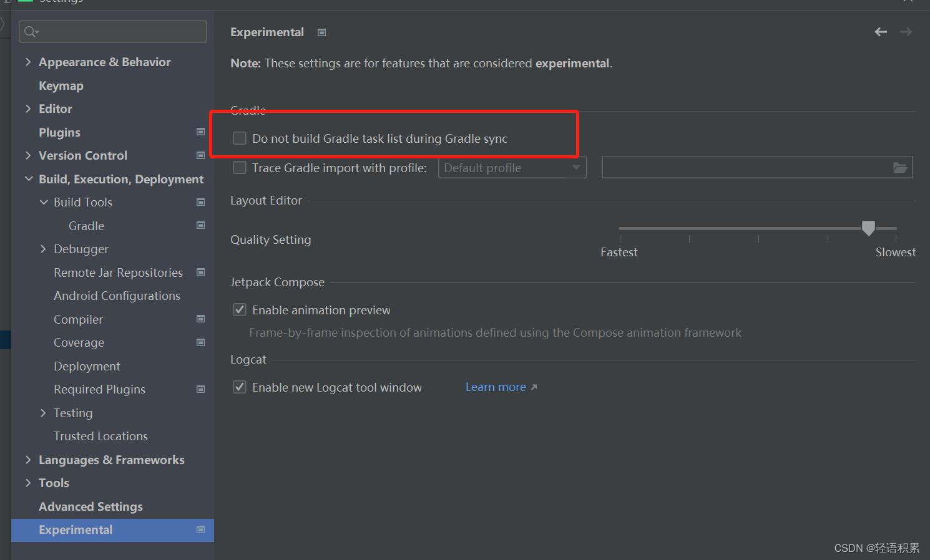The image size is (930, 560).
Task: Open the Learn more link
Action: point(496,387)
